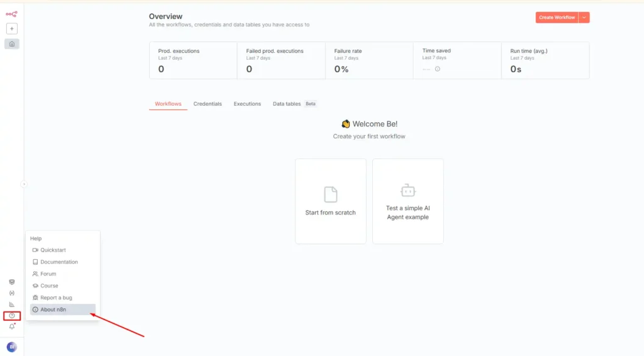Switch to the Credentials tab
The width and height of the screenshot is (644, 356).
208,104
